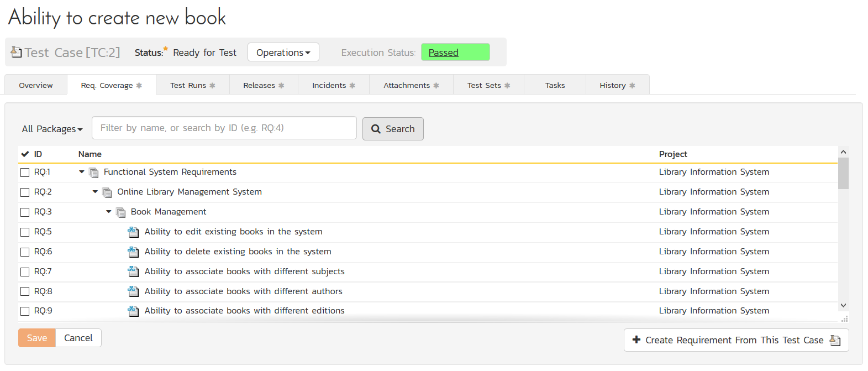Click the magnifier icon in Search button
Viewport: 868px width, 371px height.
coord(376,129)
